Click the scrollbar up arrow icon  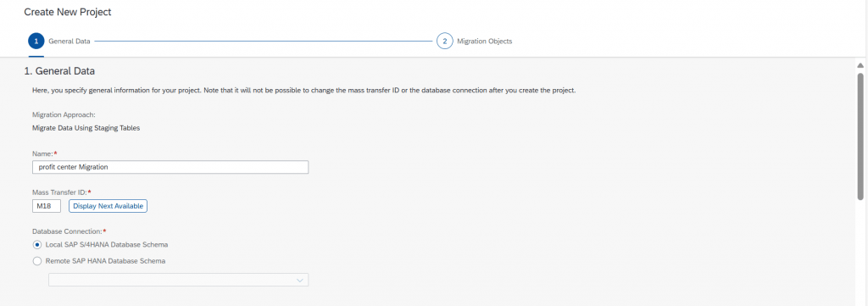coord(860,65)
